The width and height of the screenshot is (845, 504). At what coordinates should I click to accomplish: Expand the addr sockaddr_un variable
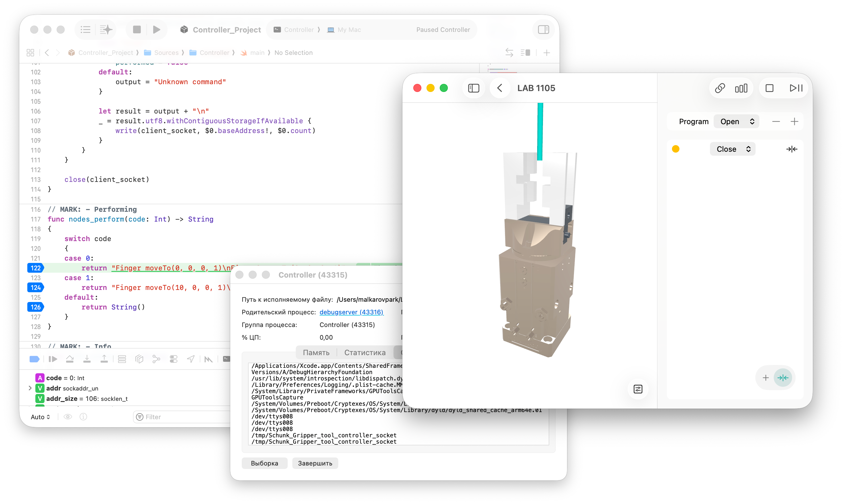30,388
